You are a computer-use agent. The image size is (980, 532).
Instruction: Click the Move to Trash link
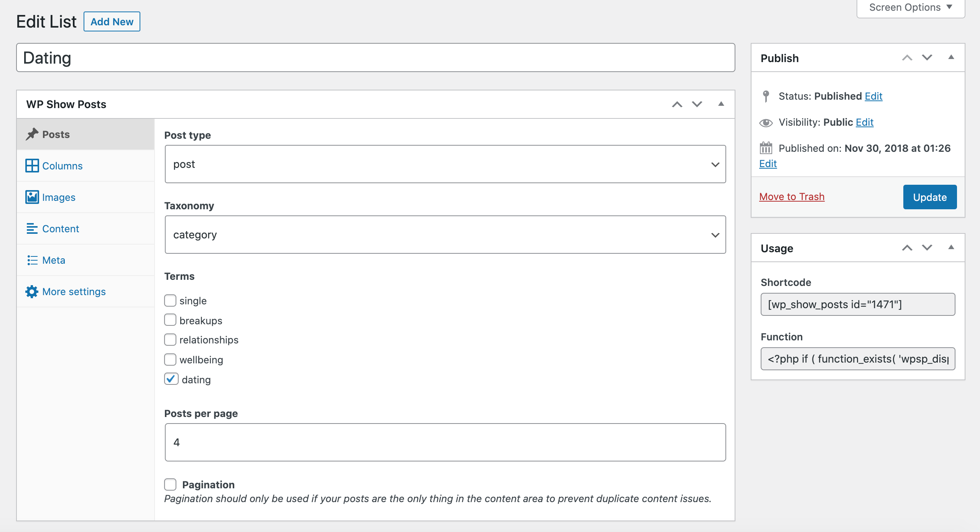(792, 197)
